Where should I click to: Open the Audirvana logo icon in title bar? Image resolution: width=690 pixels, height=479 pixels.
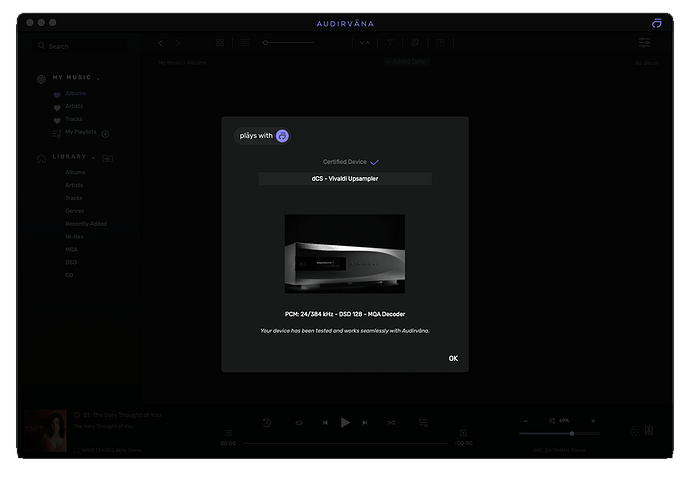[x=657, y=23]
